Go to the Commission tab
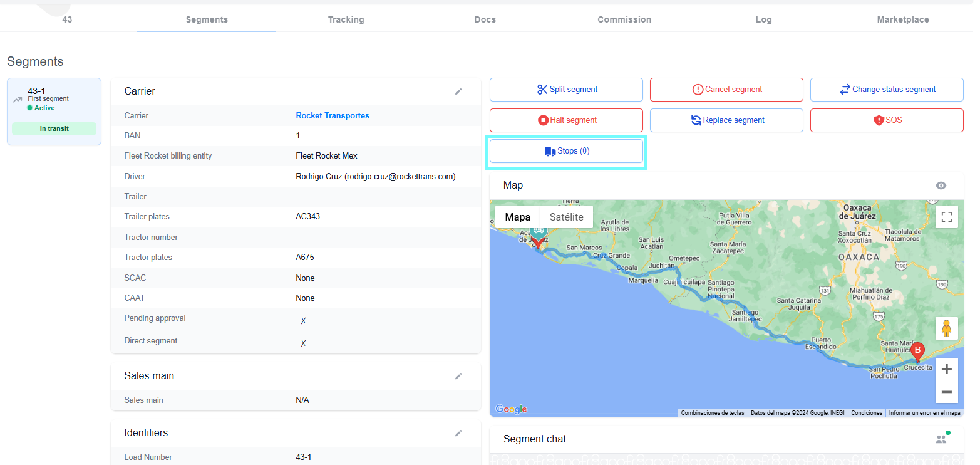980x465 pixels. point(624,19)
